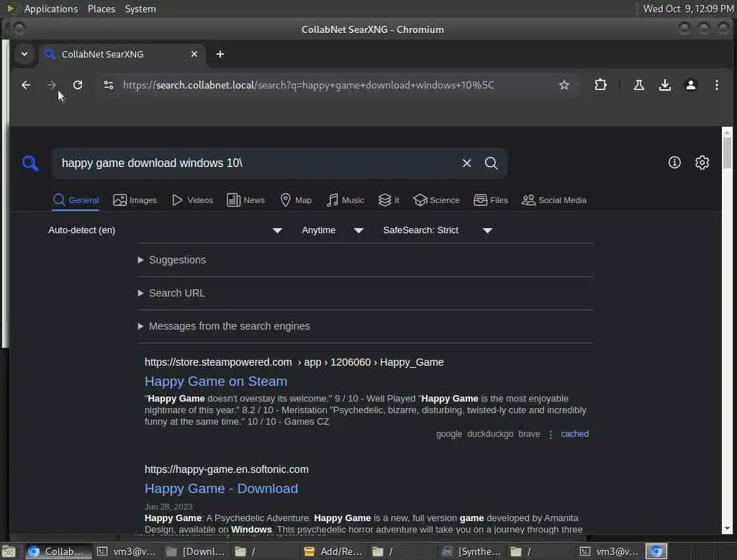Open Chrome Labs flask icon

[x=639, y=85]
